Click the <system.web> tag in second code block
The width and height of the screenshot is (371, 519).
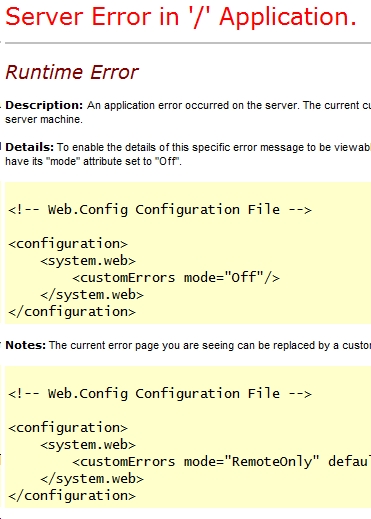point(88,445)
